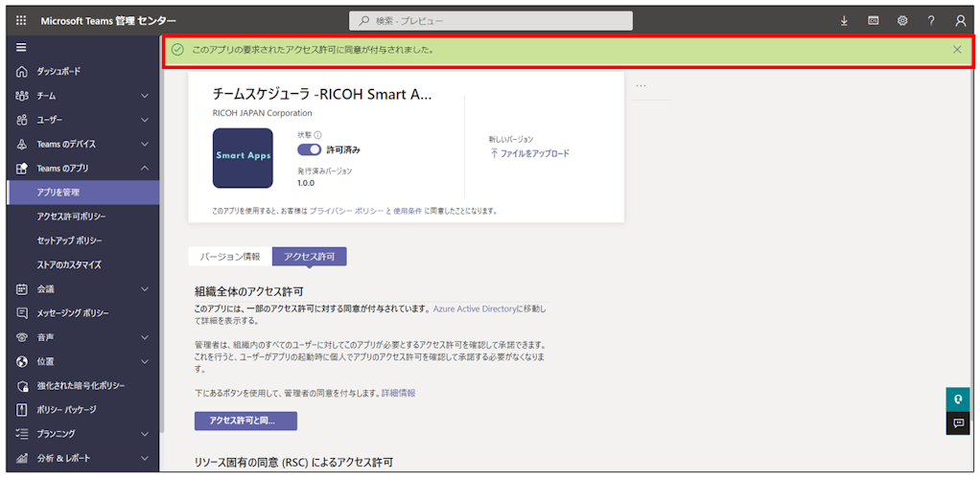Click the enhanced encryption policy icon

pyautogui.click(x=22, y=385)
